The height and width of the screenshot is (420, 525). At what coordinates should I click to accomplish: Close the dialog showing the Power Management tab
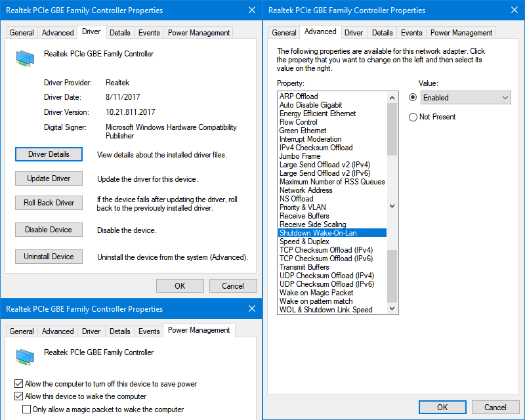click(x=251, y=309)
